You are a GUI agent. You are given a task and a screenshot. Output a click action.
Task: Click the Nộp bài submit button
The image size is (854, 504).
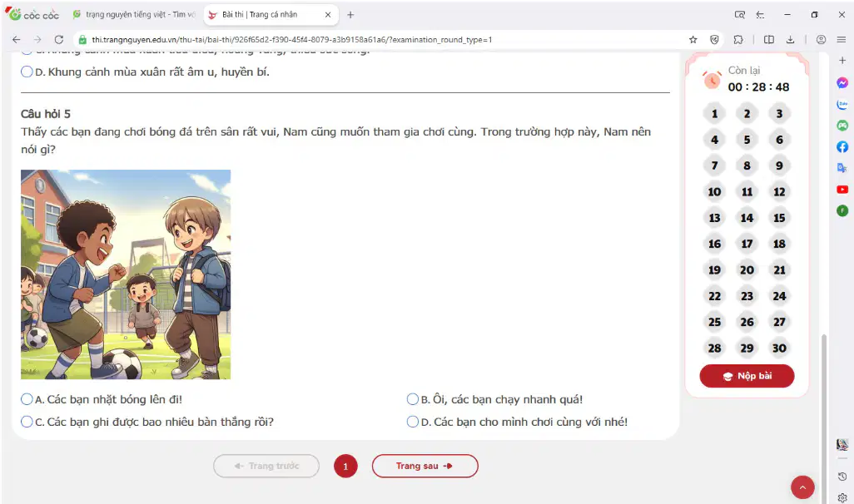[x=747, y=376]
